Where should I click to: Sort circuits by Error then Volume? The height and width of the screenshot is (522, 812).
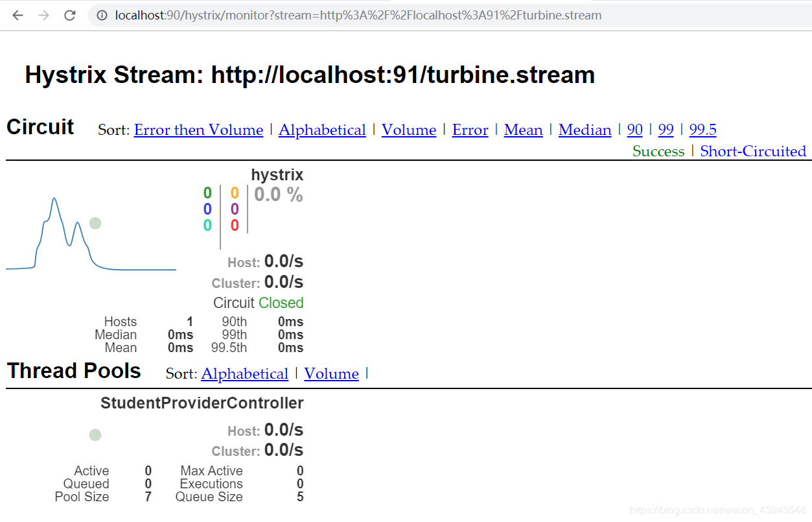tap(198, 130)
